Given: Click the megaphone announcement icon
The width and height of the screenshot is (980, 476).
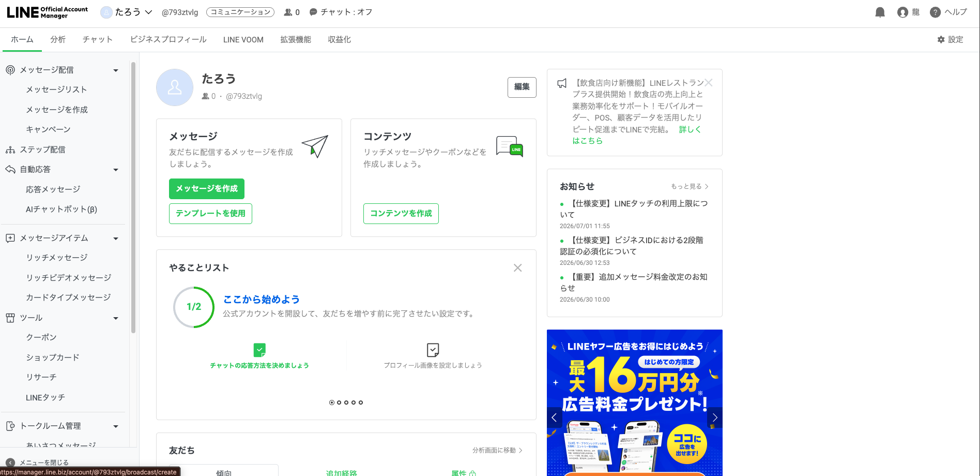Looking at the screenshot, I should 562,83.
